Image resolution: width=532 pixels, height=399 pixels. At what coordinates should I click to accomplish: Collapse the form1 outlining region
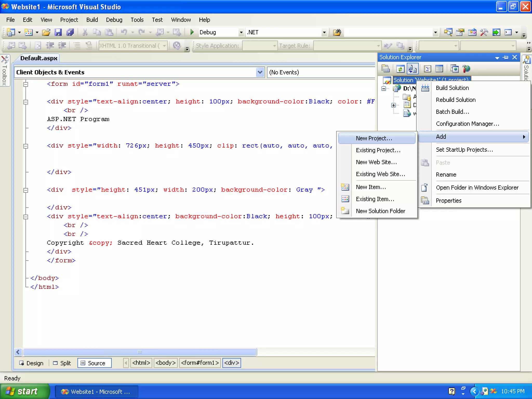click(25, 84)
